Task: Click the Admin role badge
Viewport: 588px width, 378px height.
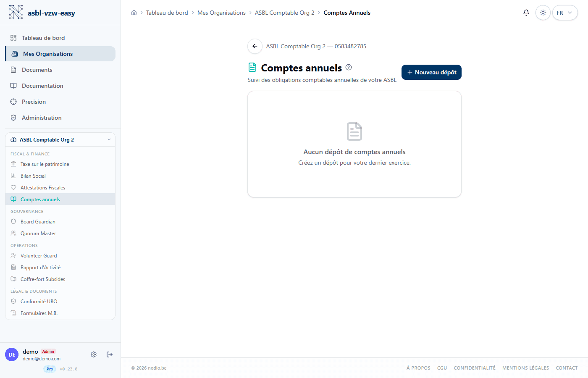Action: click(48, 352)
